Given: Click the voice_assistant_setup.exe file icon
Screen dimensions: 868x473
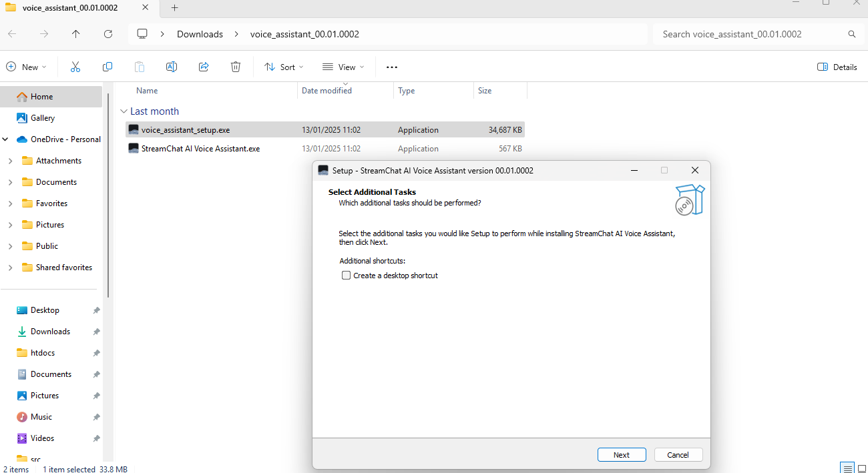Looking at the screenshot, I should pos(134,130).
